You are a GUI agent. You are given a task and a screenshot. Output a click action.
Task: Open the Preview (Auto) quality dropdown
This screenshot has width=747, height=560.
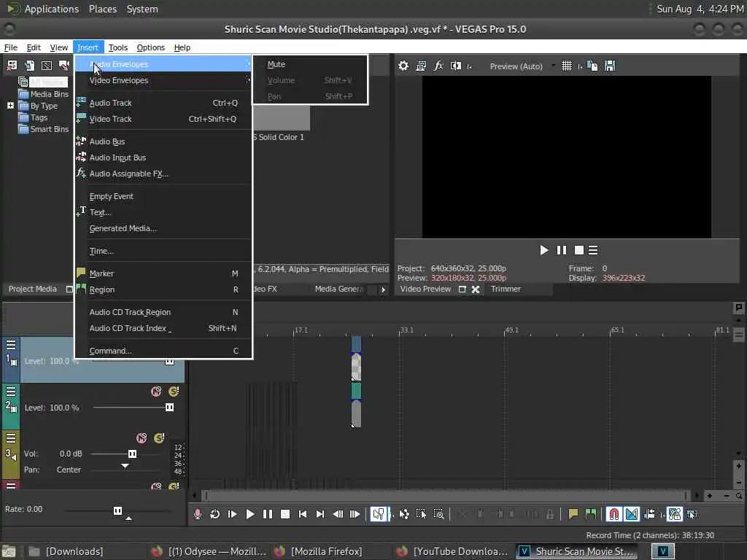pos(554,66)
